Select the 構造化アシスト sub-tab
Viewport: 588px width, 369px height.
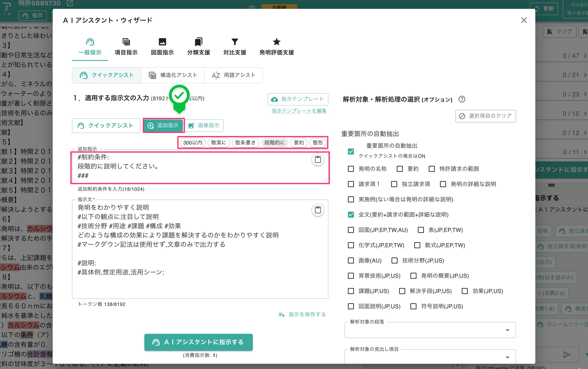click(x=173, y=75)
